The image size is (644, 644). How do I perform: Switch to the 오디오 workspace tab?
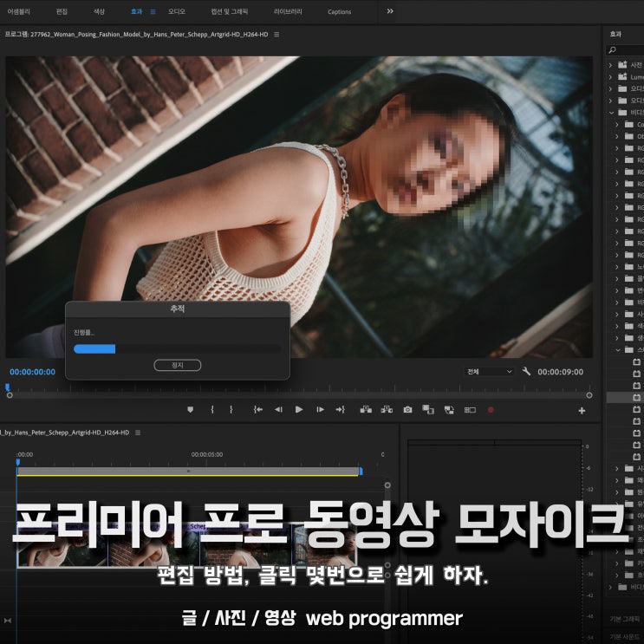(177, 11)
